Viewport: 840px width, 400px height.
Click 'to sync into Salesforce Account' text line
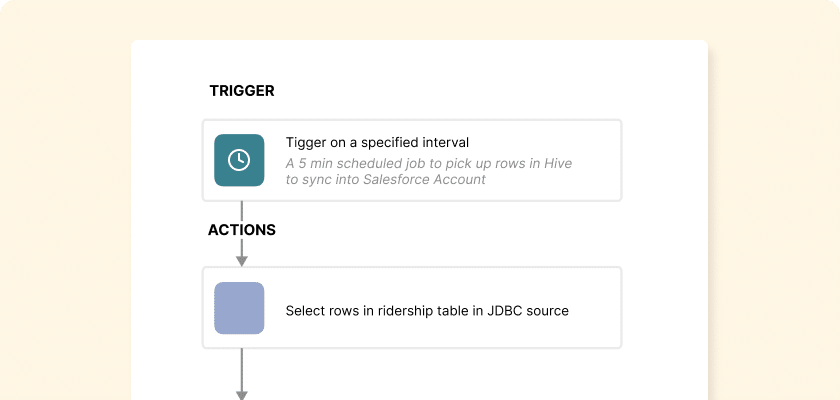pos(386,179)
